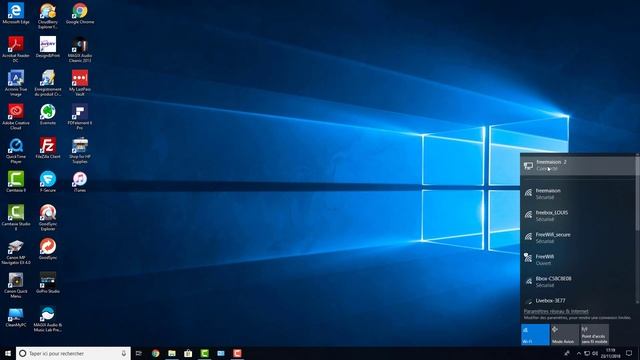Screen dimensions: 640x360
Task: Open the CloudBerry Explorer shortcut
Action: pos(48,16)
